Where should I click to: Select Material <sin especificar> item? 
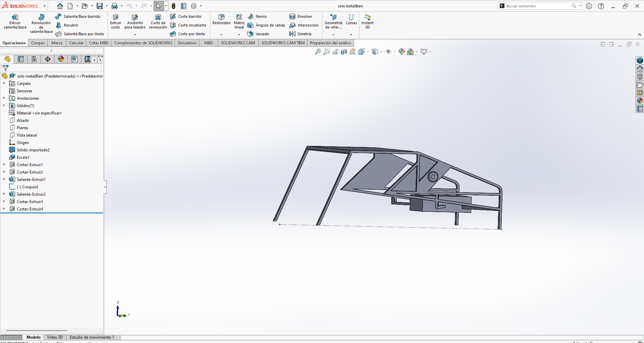pyautogui.click(x=36, y=113)
